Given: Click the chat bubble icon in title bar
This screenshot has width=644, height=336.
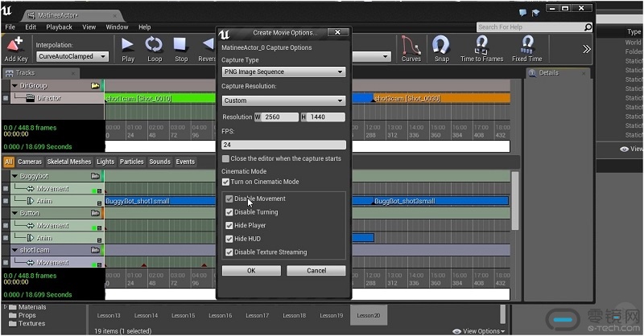Looking at the screenshot, I should 522,13.
